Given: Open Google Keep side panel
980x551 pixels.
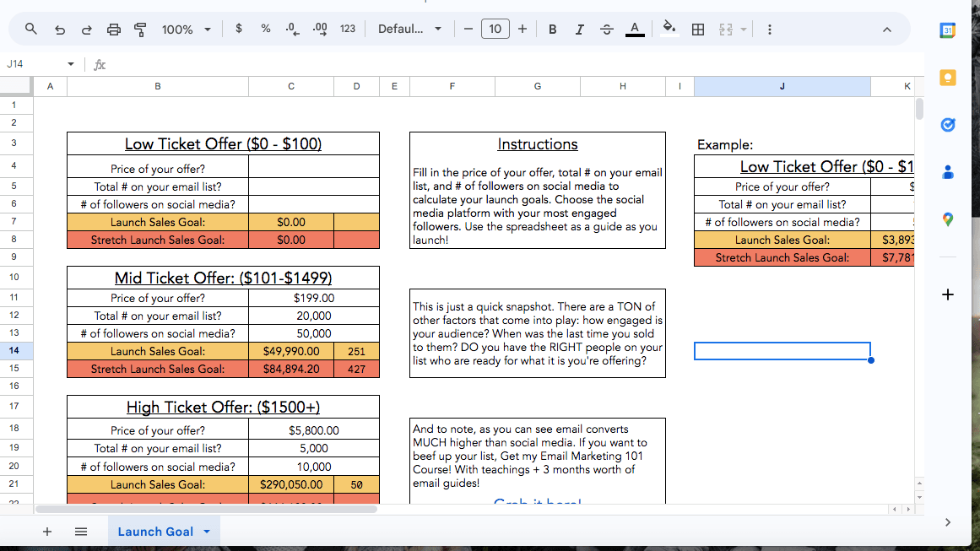Looking at the screenshot, I should click(x=947, y=78).
